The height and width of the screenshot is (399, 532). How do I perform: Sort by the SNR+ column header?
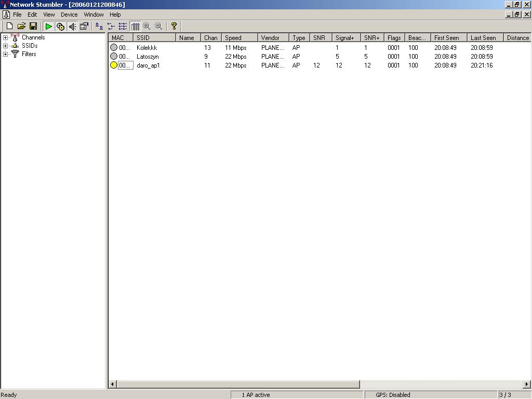coord(373,37)
